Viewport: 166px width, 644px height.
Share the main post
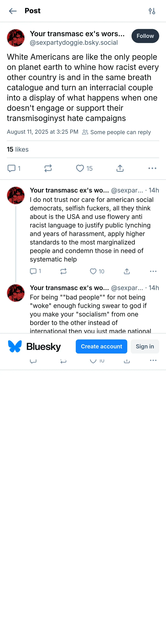pos(120,168)
